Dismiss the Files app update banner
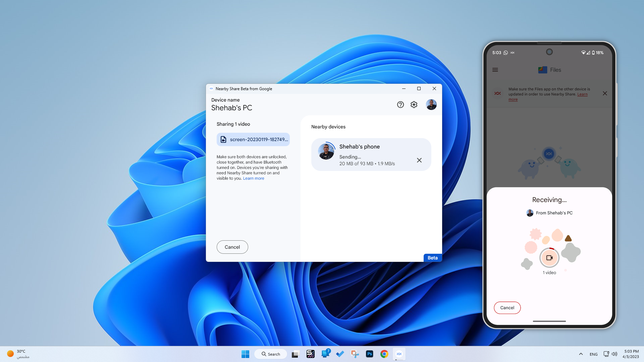The width and height of the screenshot is (644, 362). click(605, 94)
